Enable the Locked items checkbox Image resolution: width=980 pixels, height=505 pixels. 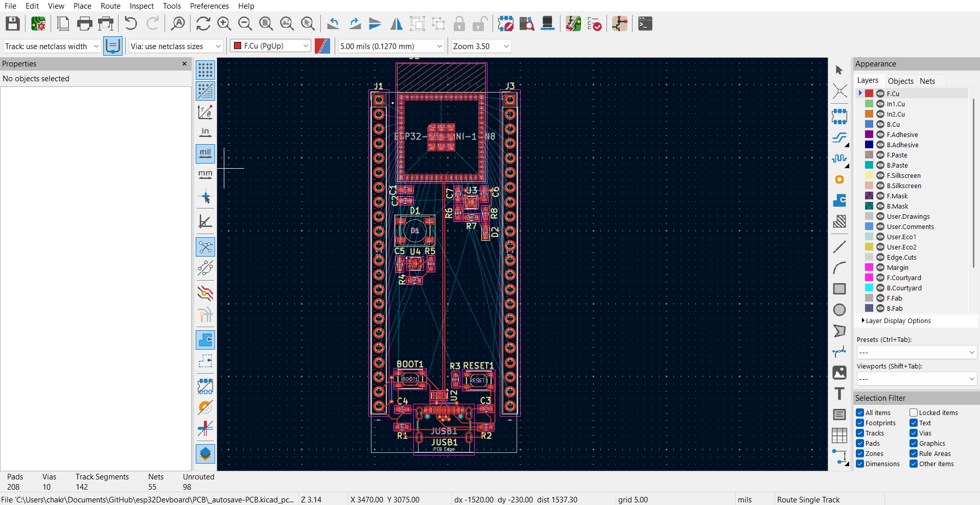(x=914, y=412)
